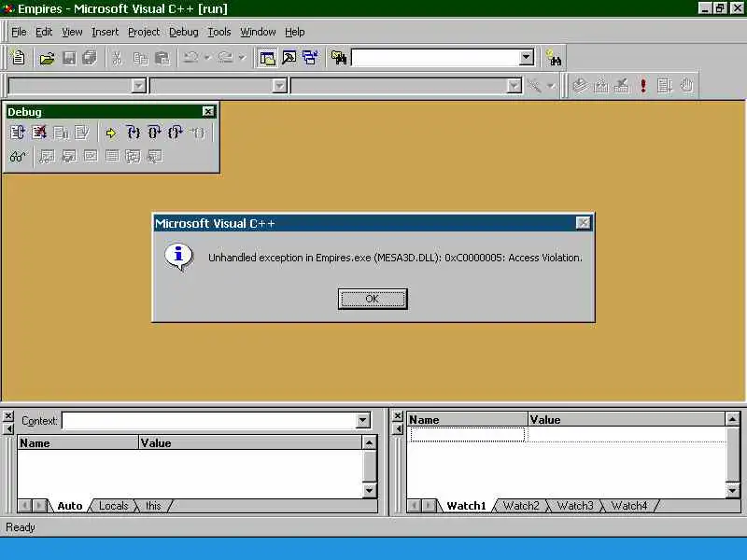Screen dimensions: 747x560
Task: Close the floating Debug toolbar
Action: click(207, 111)
